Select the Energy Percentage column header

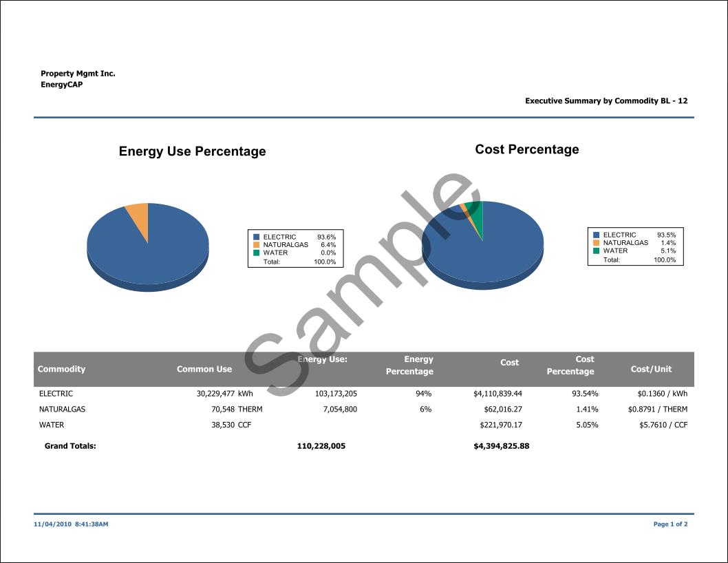pyautogui.click(x=410, y=365)
